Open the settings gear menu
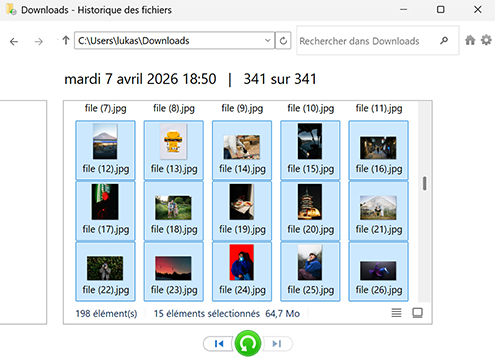 486,40
